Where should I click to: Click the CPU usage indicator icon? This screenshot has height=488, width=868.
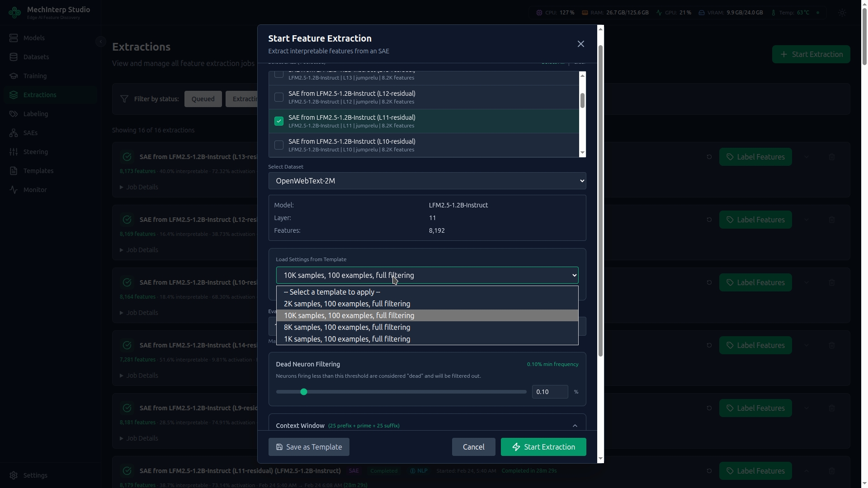click(x=539, y=13)
